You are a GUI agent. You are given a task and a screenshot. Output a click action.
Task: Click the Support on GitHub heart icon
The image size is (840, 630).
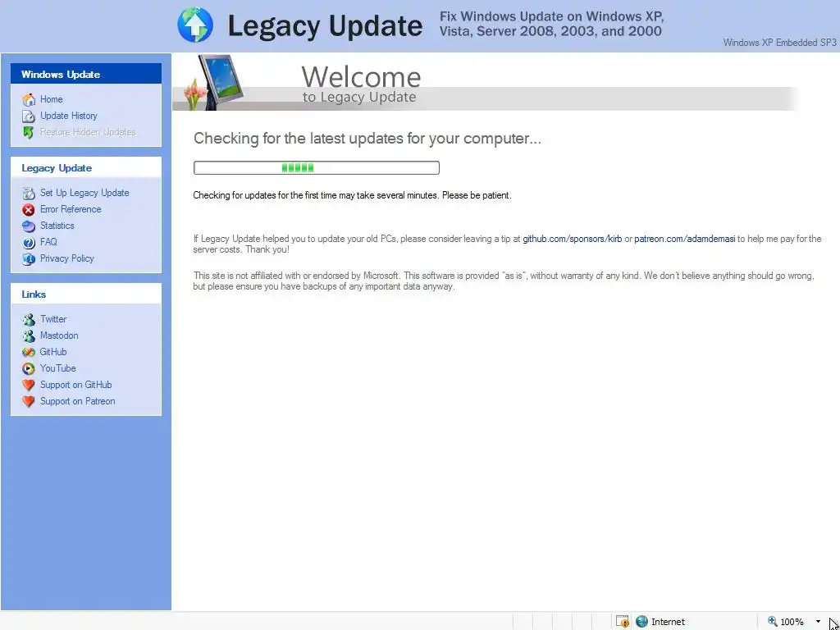click(29, 386)
